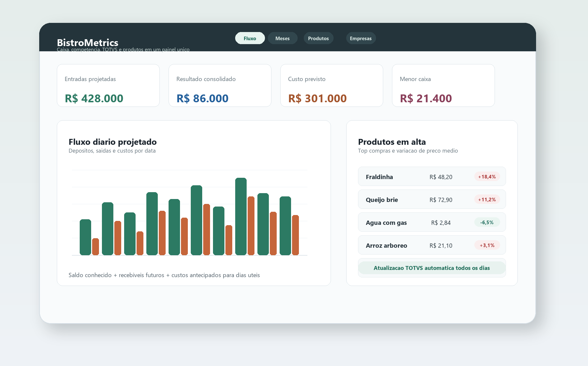Click the R$ 86.000 value
This screenshot has height=366, width=588.
(x=203, y=98)
